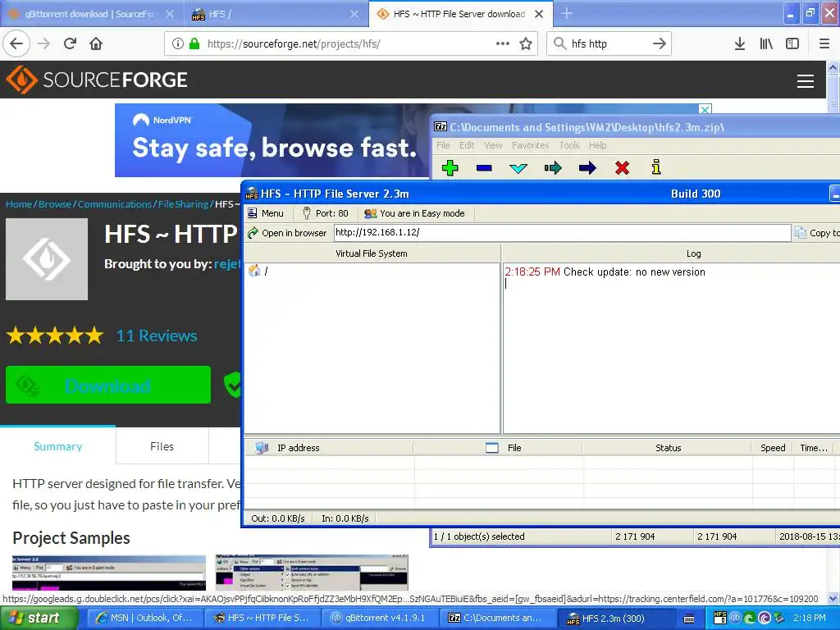Click the 7-Zip blue minus Extract icon
This screenshot has height=630, width=840.
click(484, 168)
